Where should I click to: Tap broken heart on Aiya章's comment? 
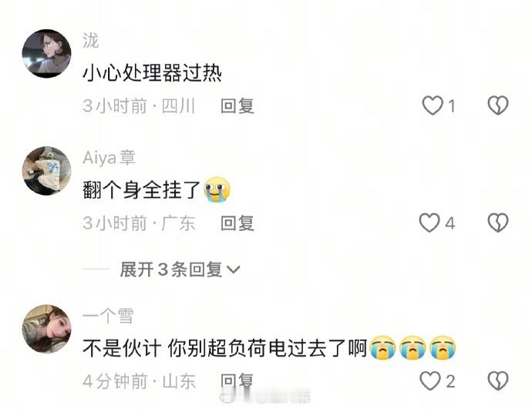click(x=498, y=223)
